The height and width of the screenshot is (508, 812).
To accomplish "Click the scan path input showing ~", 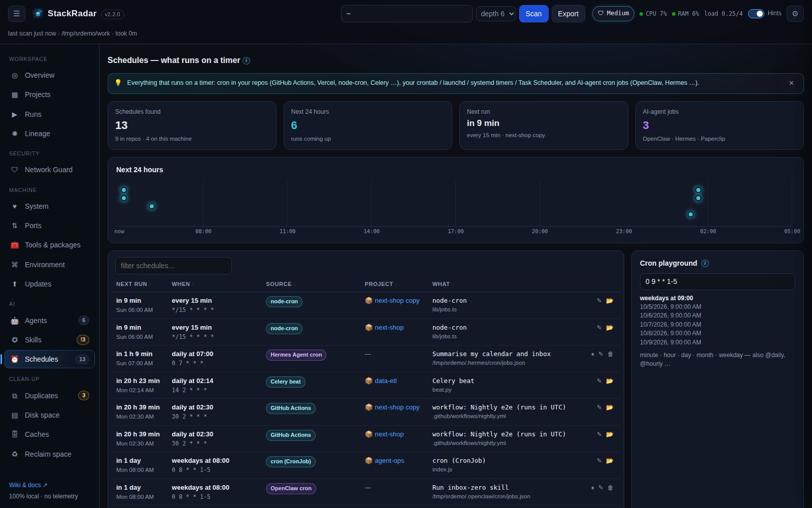I will [407, 14].
